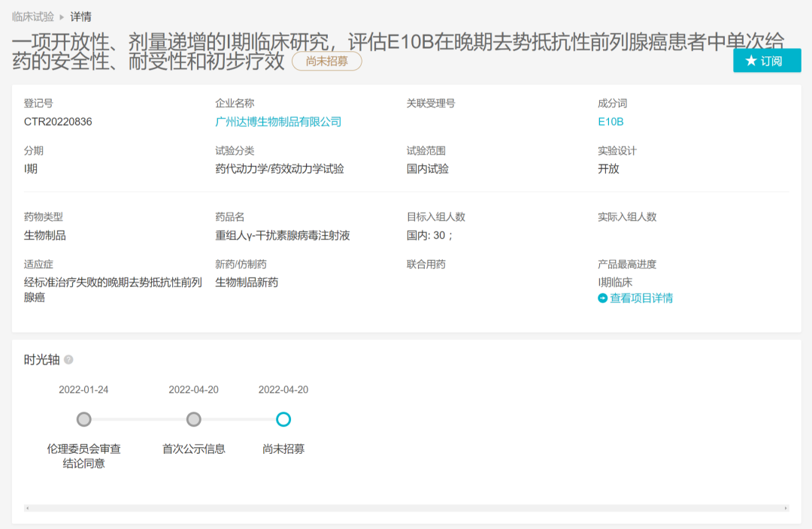Viewport: 812px width, 529px height.
Task: Click the 2022-01-24 timeline date label
Action: (83, 390)
